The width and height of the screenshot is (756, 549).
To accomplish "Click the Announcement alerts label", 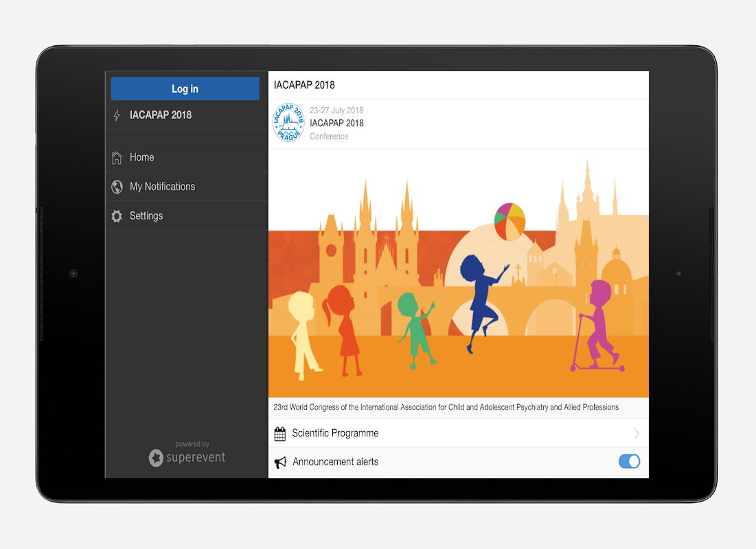I will click(336, 462).
